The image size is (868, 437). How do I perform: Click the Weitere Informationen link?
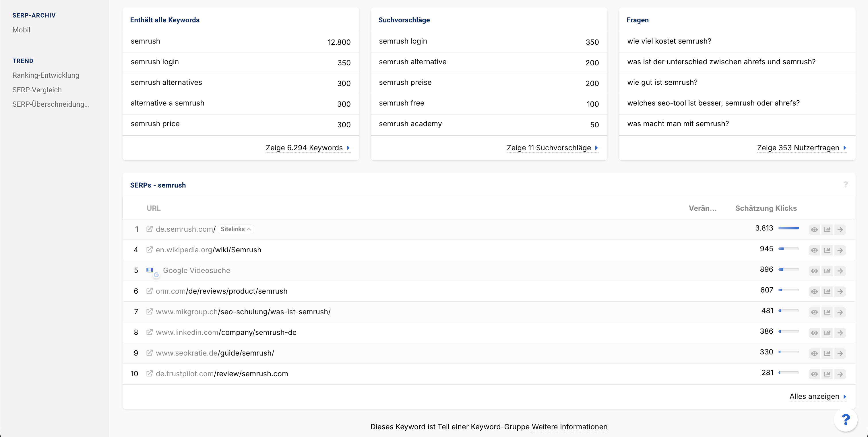[569, 427]
